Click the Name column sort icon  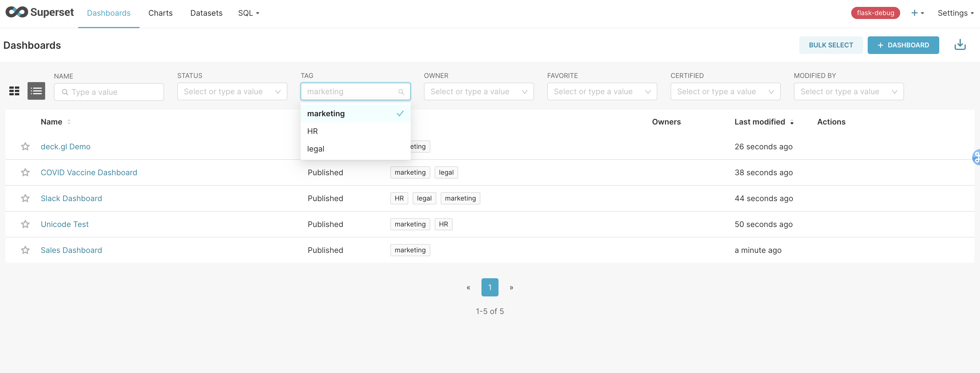click(69, 122)
